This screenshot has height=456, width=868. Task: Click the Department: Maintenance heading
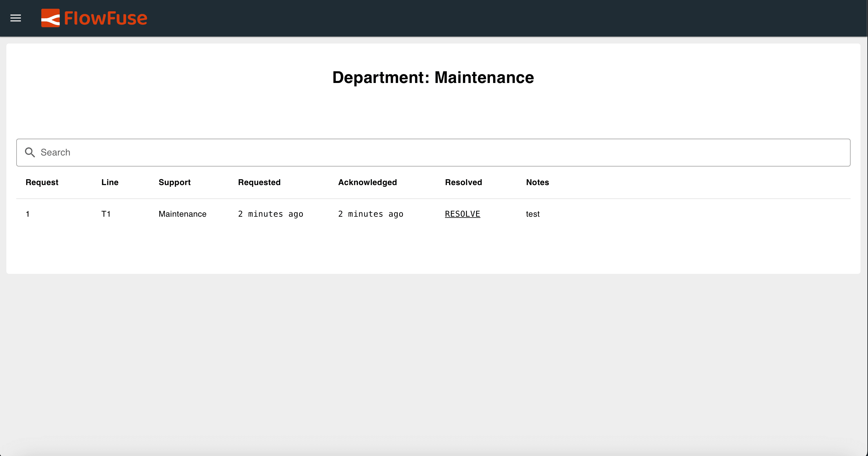(x=433, y=77)
